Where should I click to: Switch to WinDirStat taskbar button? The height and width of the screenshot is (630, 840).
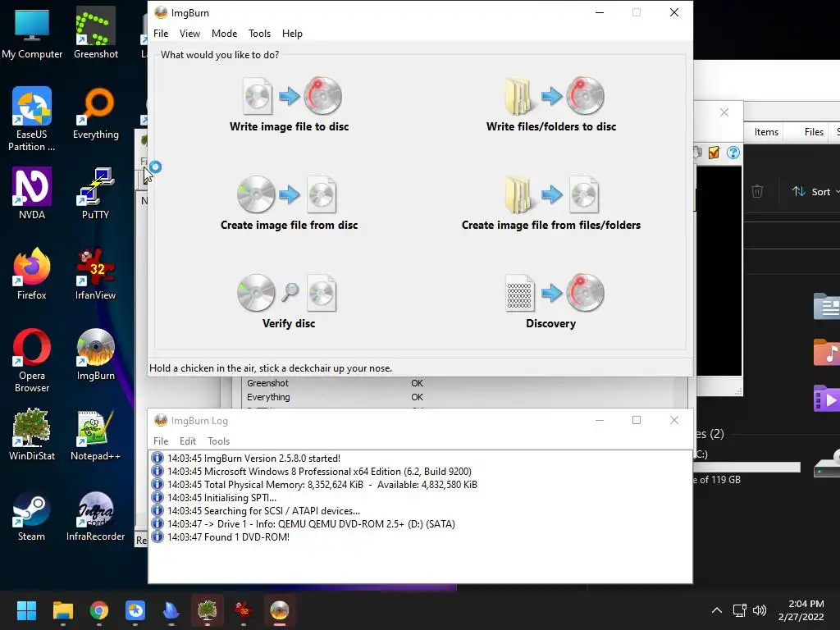(208, 610)
